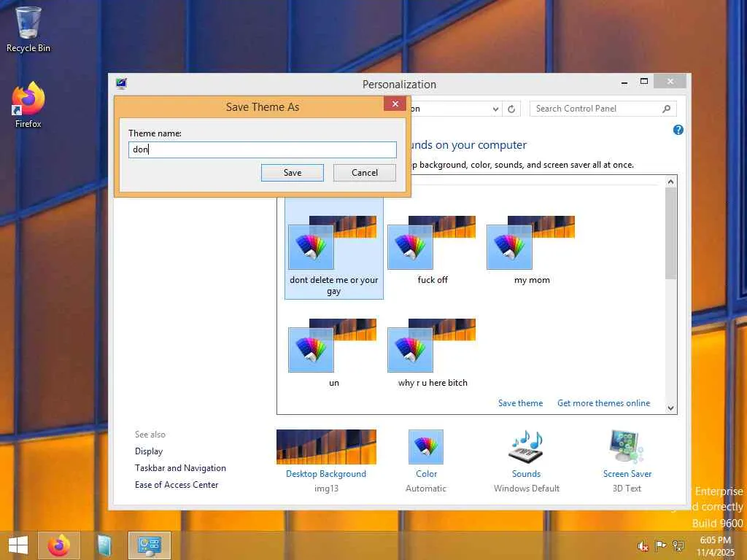
Task: Click the search magnifier icon
Action: (667, 109)
